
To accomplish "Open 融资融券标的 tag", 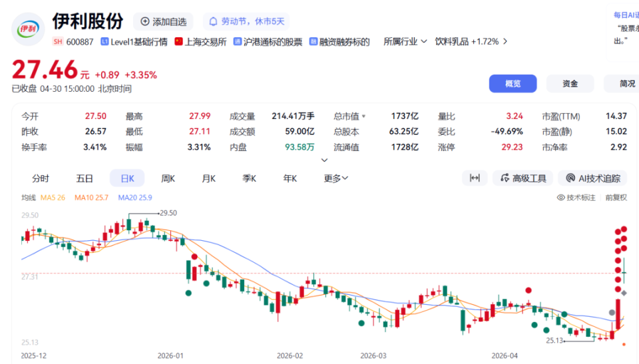I will pyautogui.click(x=339, y=41).
